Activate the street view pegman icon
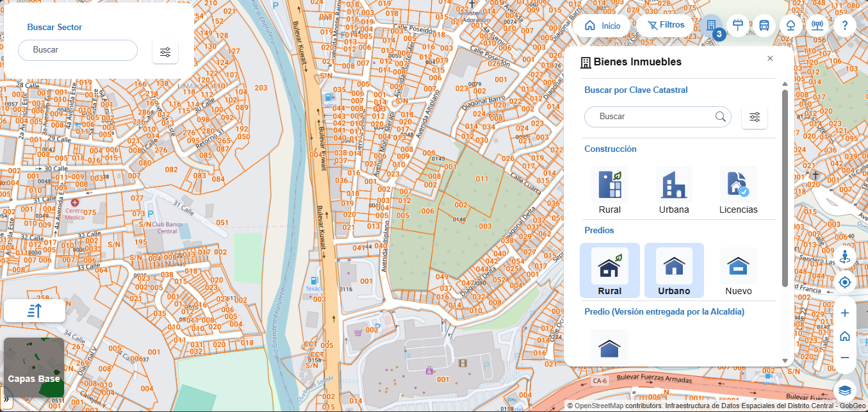Viewport: 868px width, 412px height. 845,258
